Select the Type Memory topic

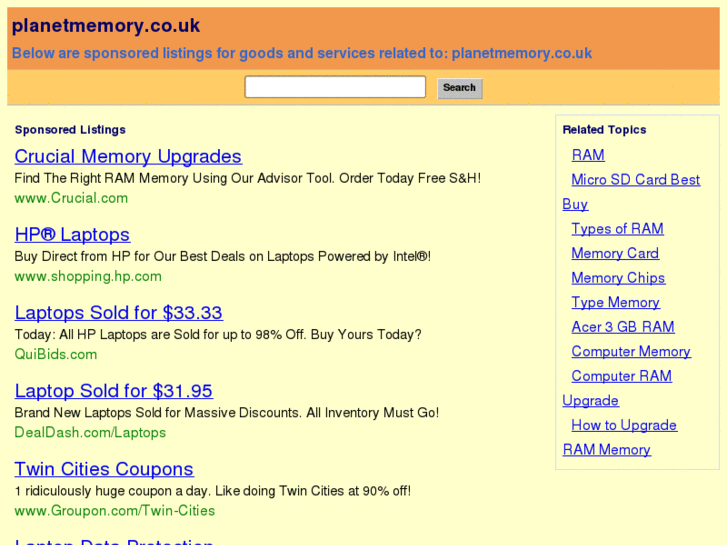[x=615, y=302]
